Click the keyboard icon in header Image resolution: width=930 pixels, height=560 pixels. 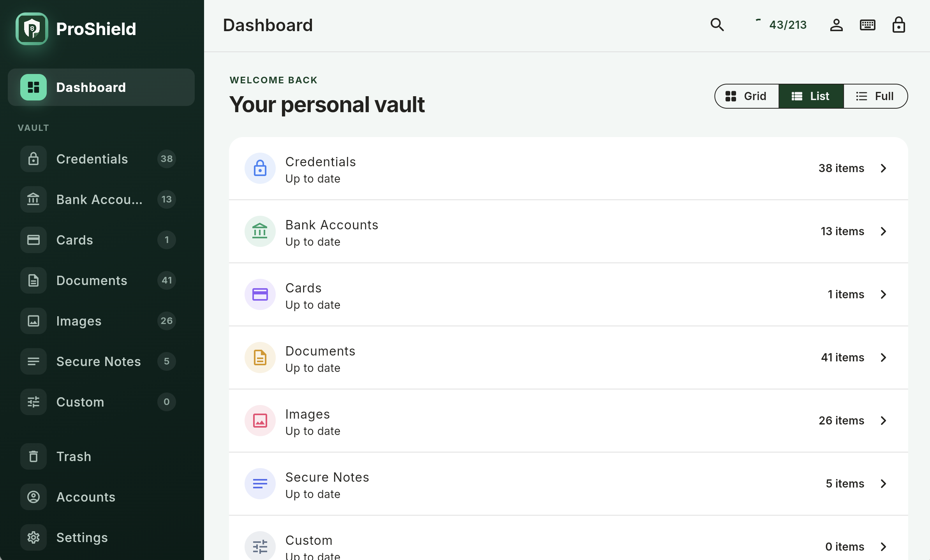867,25
